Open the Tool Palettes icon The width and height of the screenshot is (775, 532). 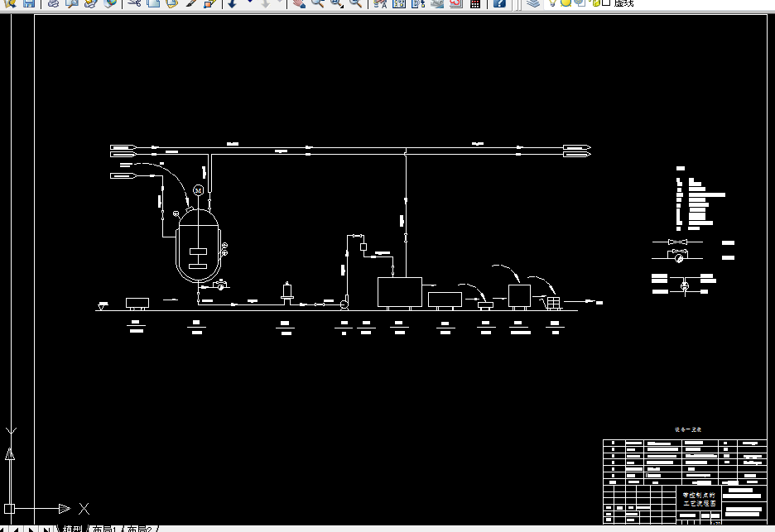[418, 3]
